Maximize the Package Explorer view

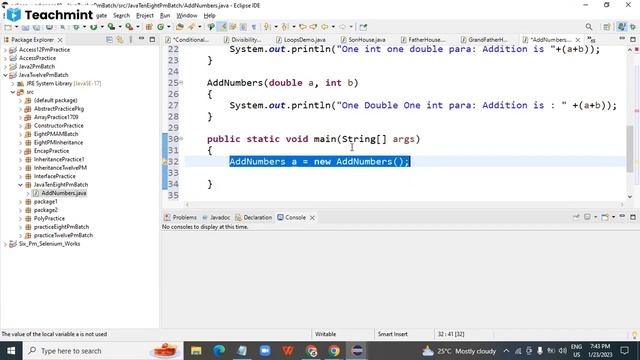tap(152, 40)
